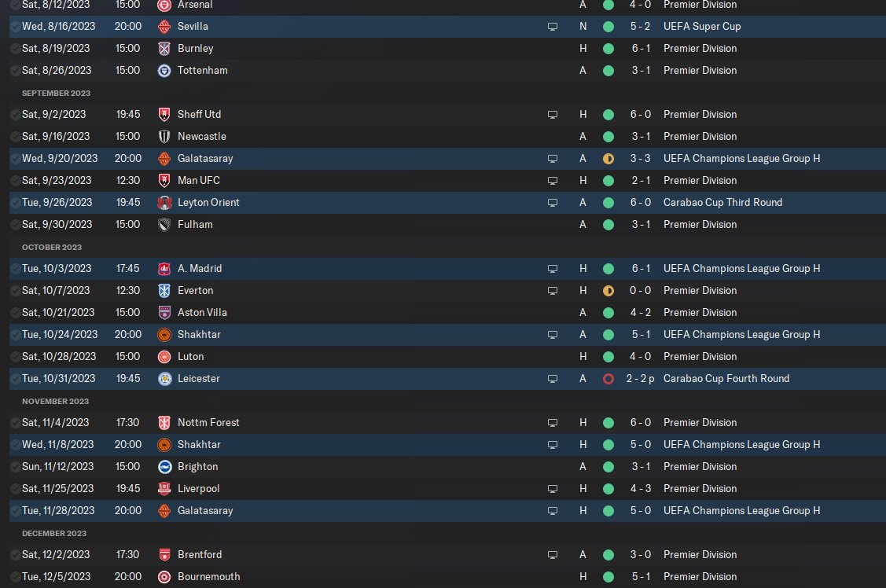886x588 pixels.
Task: Click the green win dot for the Brentford match
Action: (x=608, y=555)
